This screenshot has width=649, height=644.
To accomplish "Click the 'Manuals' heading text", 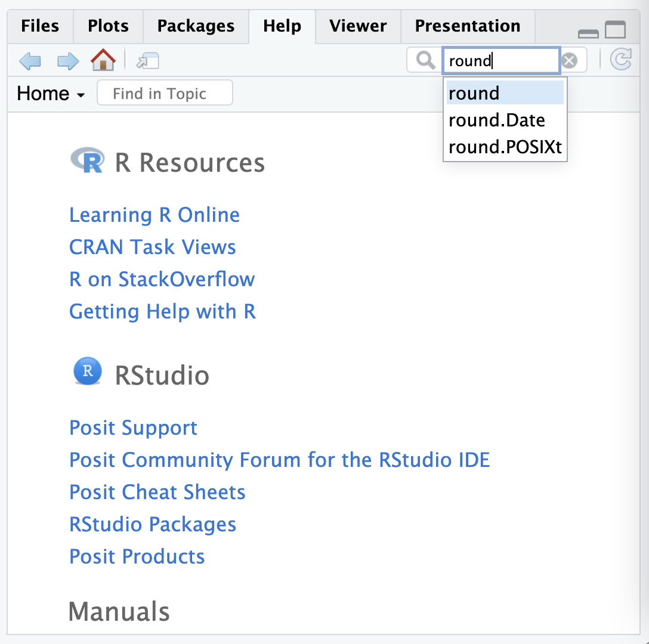I will (x=119, y=611).
